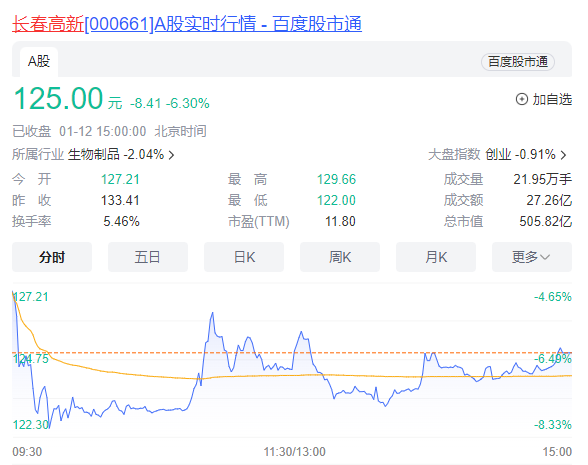
Task: Click the 加自选 text label
Action: tap(552, 99)
